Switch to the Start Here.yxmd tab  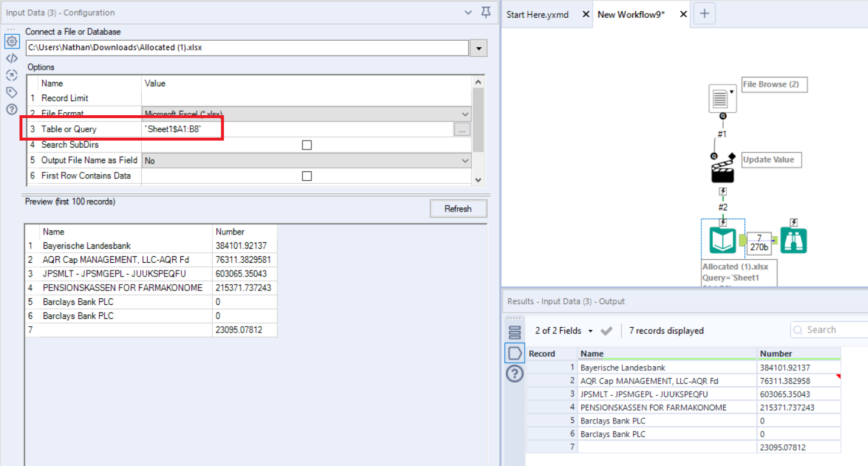pyautogui.click(x=537, y=14)
